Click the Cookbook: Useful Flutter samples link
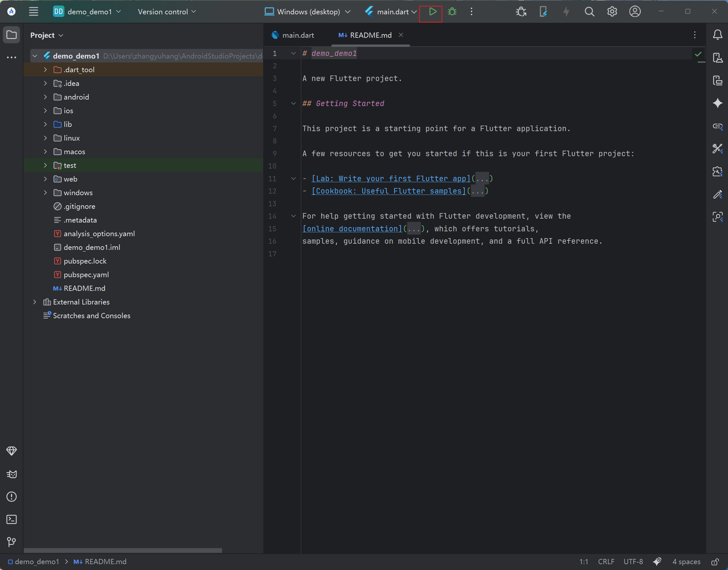This screenshot has width=728, height=570. [389, 191]
